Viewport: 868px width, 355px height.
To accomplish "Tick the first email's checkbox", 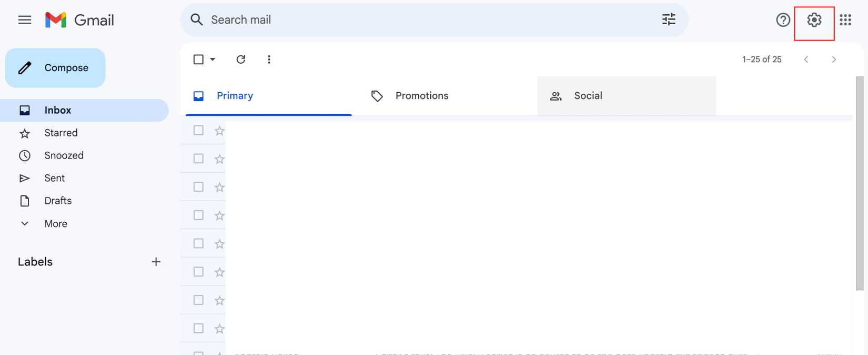I will point(198,130).
